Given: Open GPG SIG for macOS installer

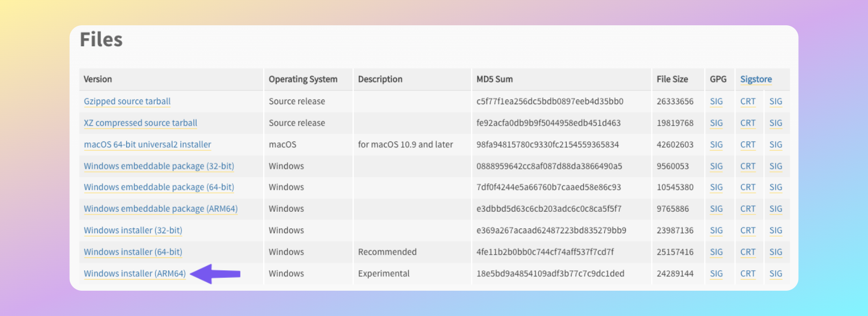Looking at the screenshot, I should tap(716, 145).
